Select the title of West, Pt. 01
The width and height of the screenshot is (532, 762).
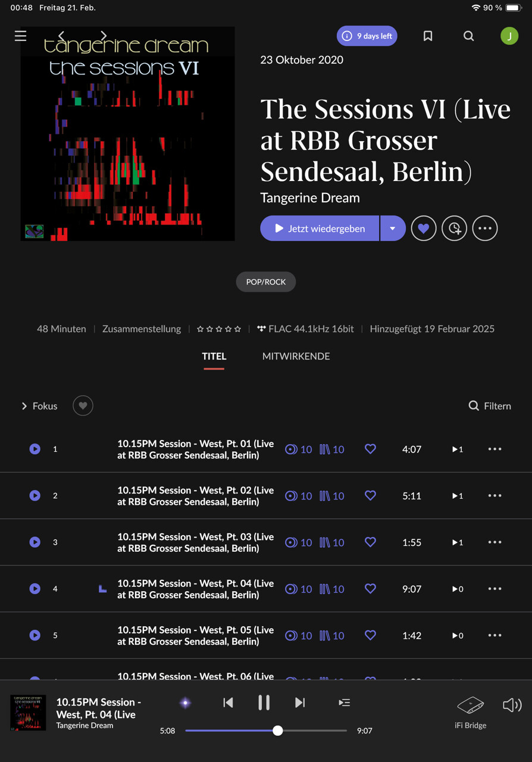click(196, 449)
